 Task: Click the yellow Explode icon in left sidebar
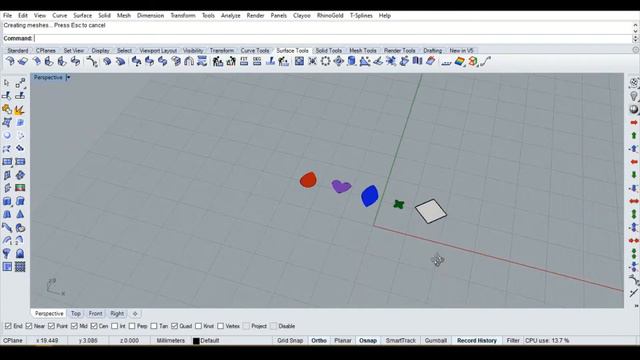click(x=20, y=109)
